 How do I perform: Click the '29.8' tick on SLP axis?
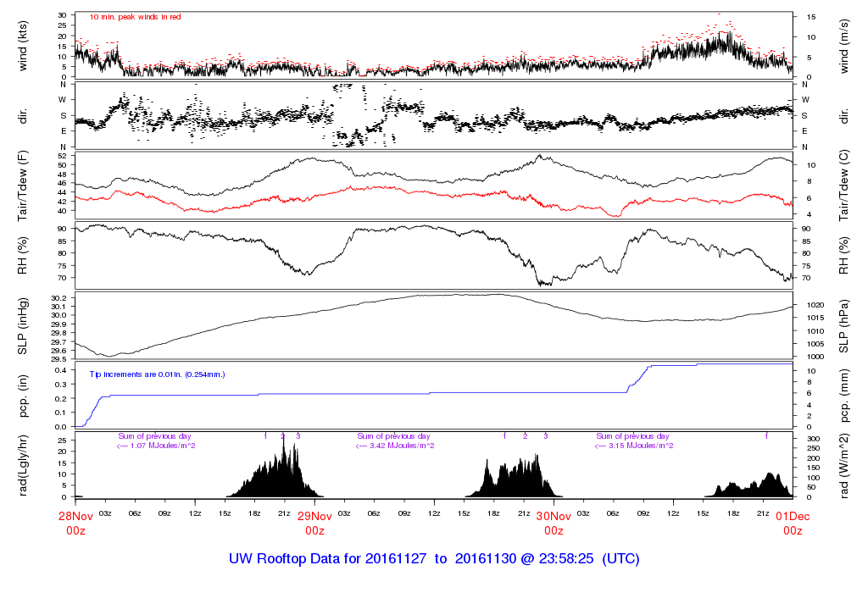[x=58, y=333]
